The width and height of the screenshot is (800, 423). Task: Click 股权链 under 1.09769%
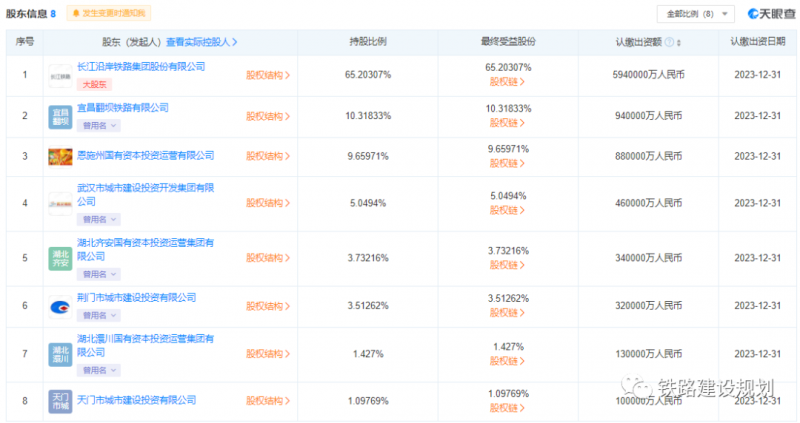507,408
